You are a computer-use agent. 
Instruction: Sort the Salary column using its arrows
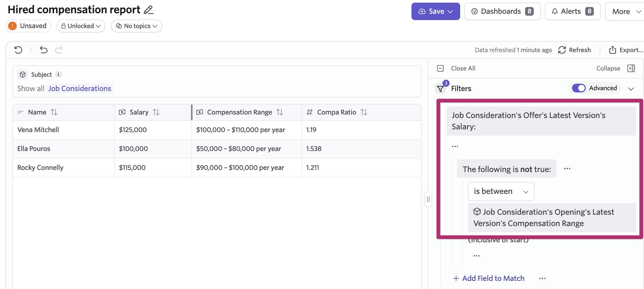point(156,112)
